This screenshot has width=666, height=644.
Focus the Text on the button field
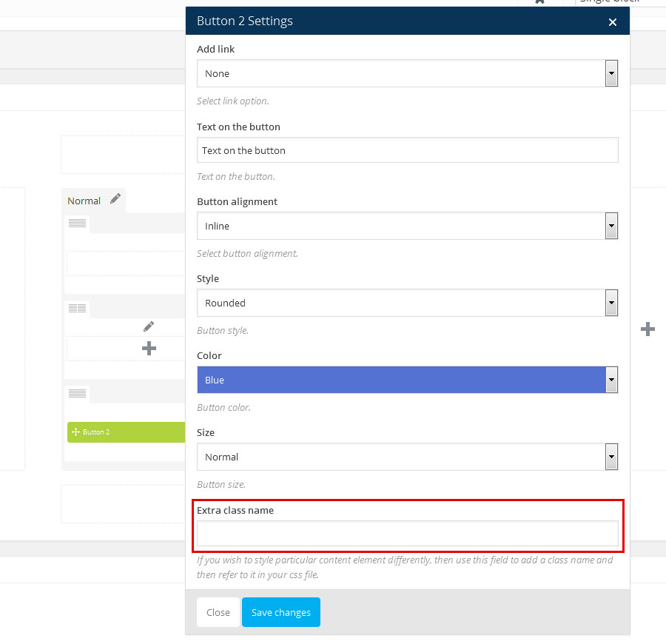407,150
